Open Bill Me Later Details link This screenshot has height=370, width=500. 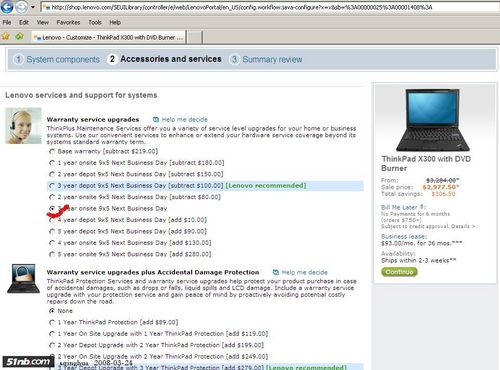point(463,226)
